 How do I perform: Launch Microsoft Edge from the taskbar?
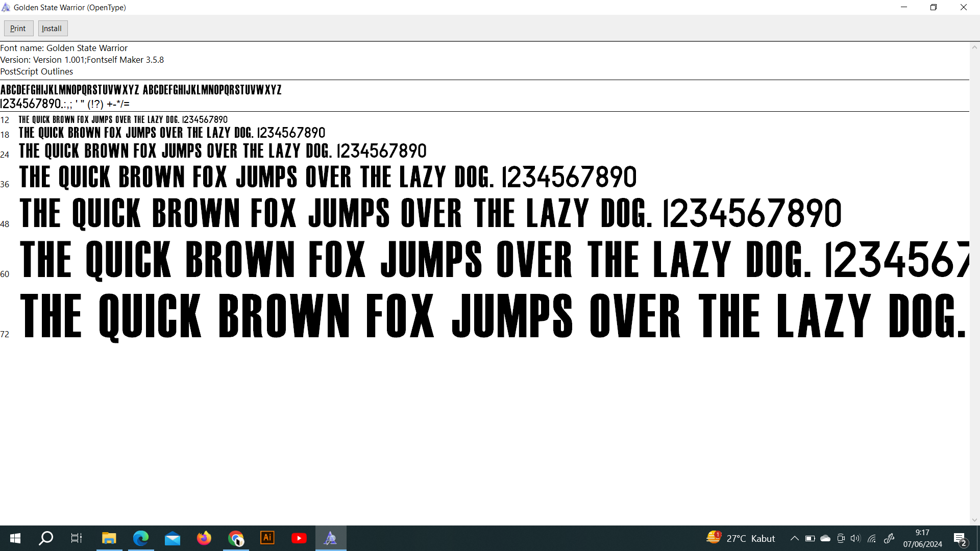point(141,538)
